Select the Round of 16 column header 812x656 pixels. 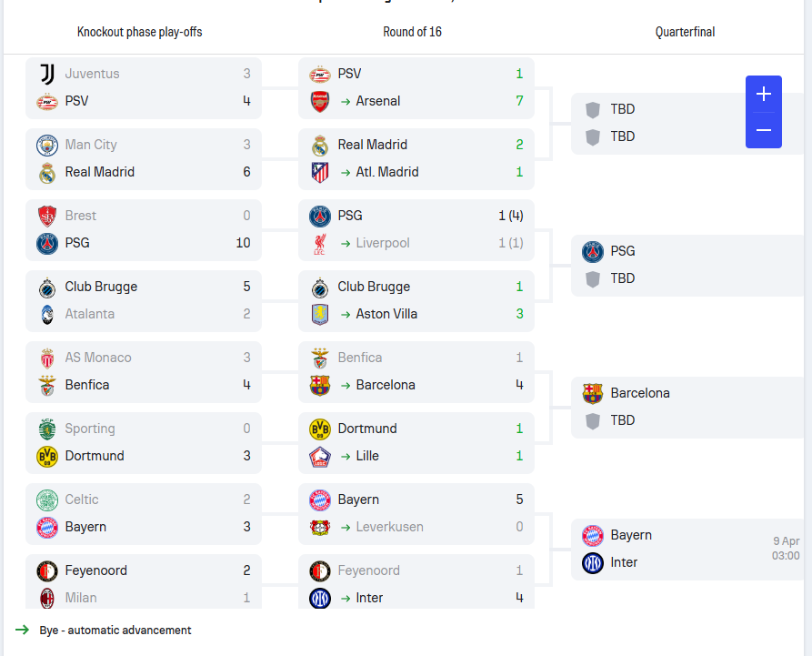[x=412, y=32]
